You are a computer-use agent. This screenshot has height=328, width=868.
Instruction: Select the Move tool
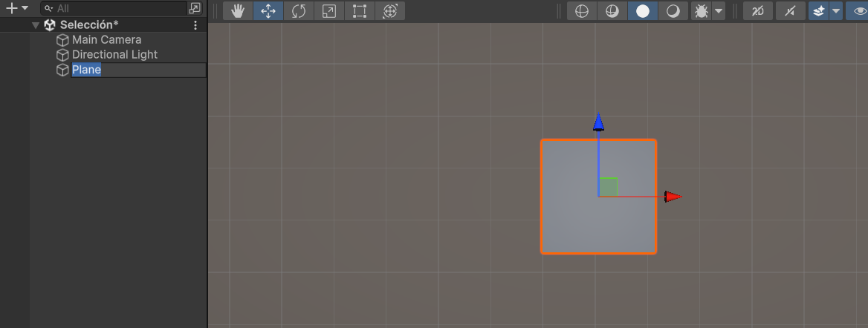pyautogui.click(x=268, y=10)
